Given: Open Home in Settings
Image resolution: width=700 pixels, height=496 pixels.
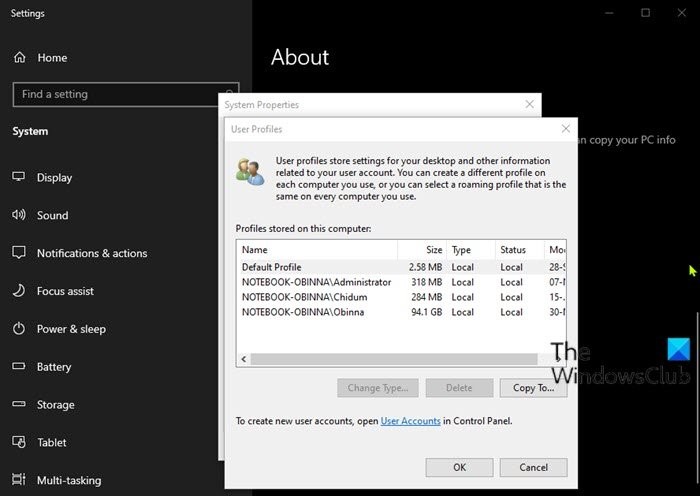Looking at the screenshot, I should coord(52,58).
